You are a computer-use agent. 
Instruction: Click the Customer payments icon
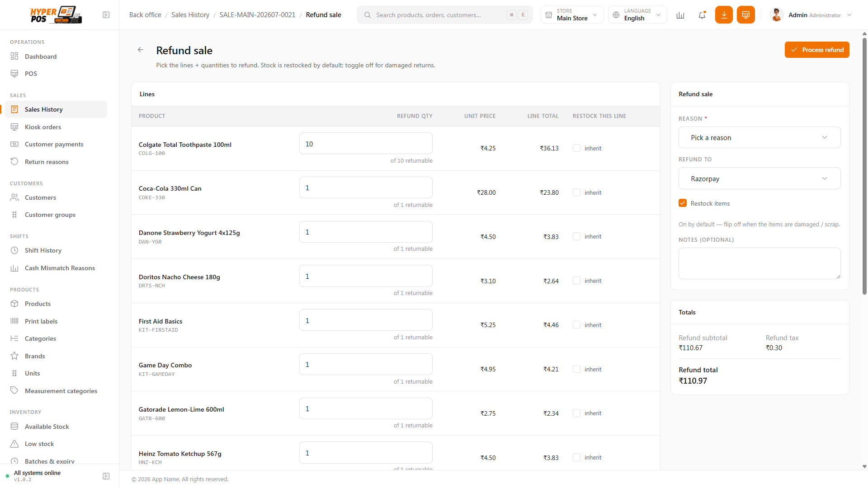point(14,144)
